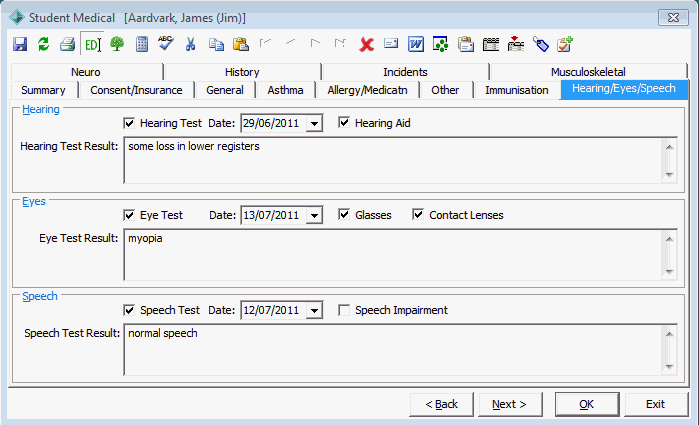Open the calculator icon
Image resolution: width=699 pixels, height=425 pixels.
click(142, 44)
